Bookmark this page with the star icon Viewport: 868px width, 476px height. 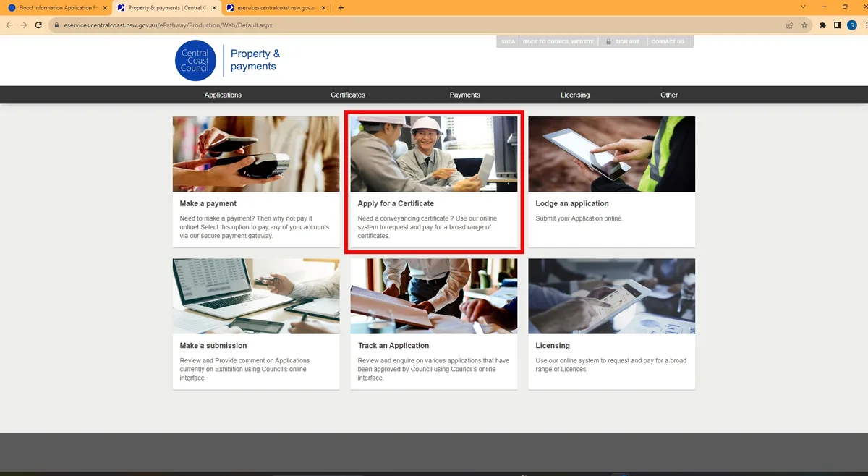pos(804,25)
